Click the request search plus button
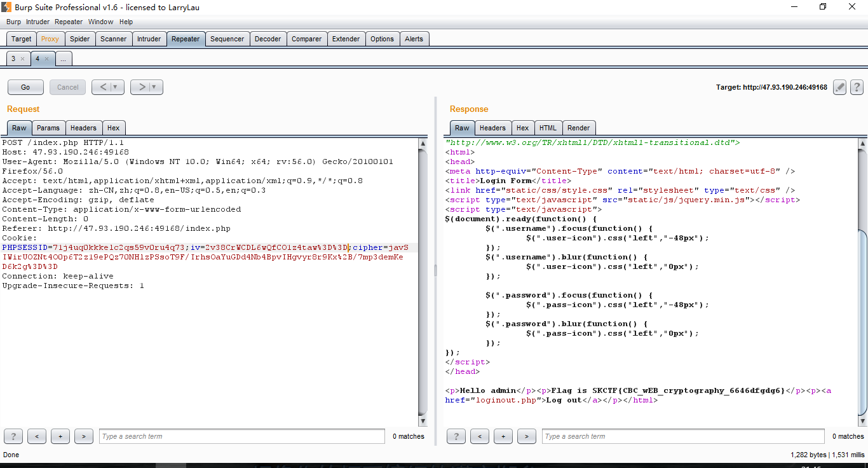This screenshot has width=868, height=468. coord(60,436)
